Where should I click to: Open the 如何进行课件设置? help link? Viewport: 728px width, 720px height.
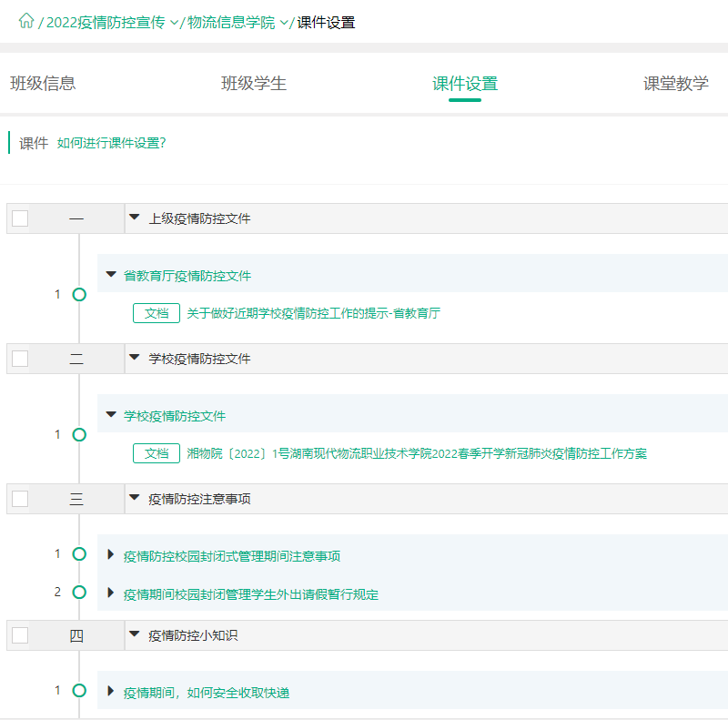tap(111, 143)
